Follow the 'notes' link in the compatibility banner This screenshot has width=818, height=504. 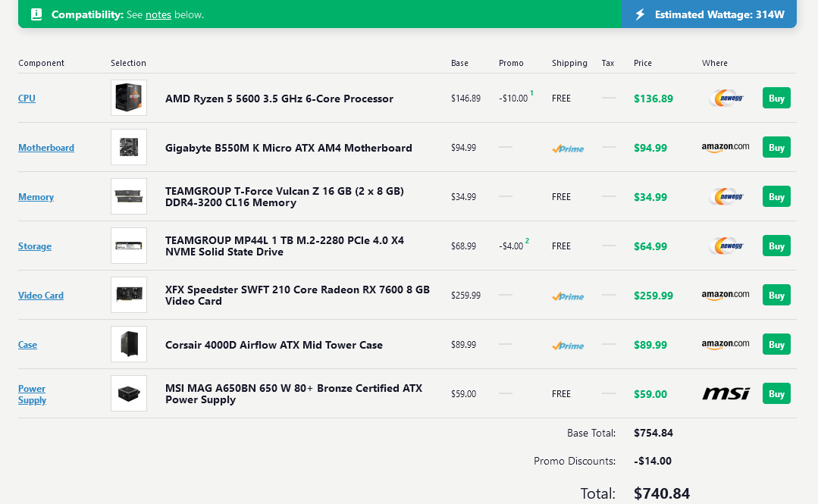coord(158,14)
